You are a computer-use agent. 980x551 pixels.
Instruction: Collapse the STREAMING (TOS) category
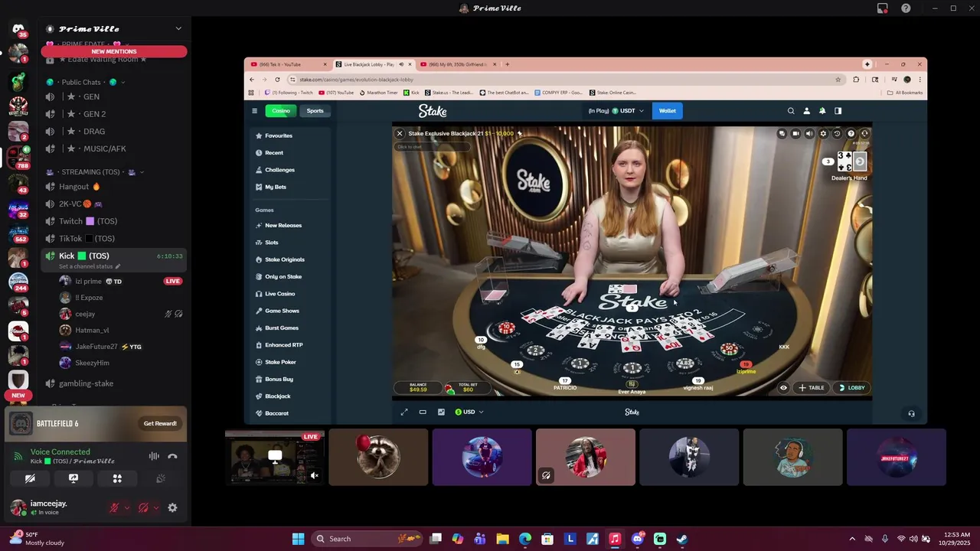click(x=96, y=172)
